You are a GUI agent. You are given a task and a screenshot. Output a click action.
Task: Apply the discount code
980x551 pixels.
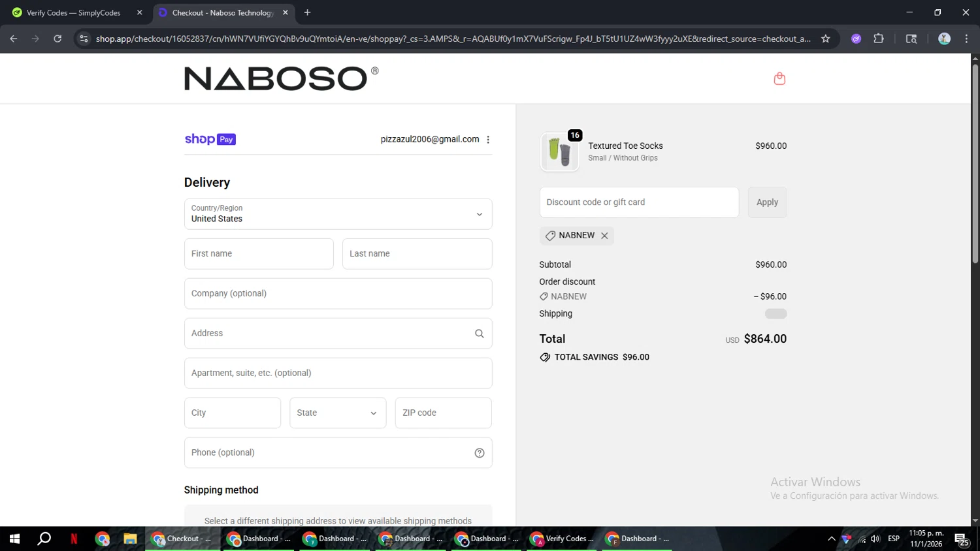click(x=767, y=202)
